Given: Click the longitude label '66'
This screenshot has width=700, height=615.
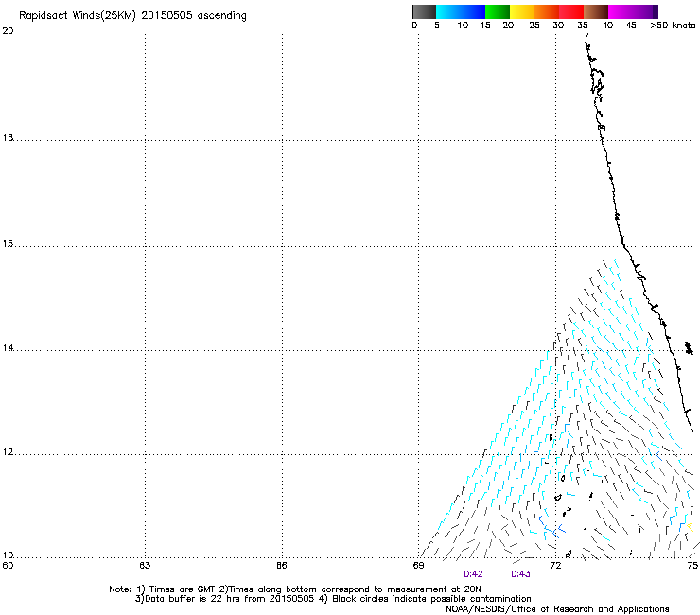Looking at the screenshot, I should click(x=282, y=566).
